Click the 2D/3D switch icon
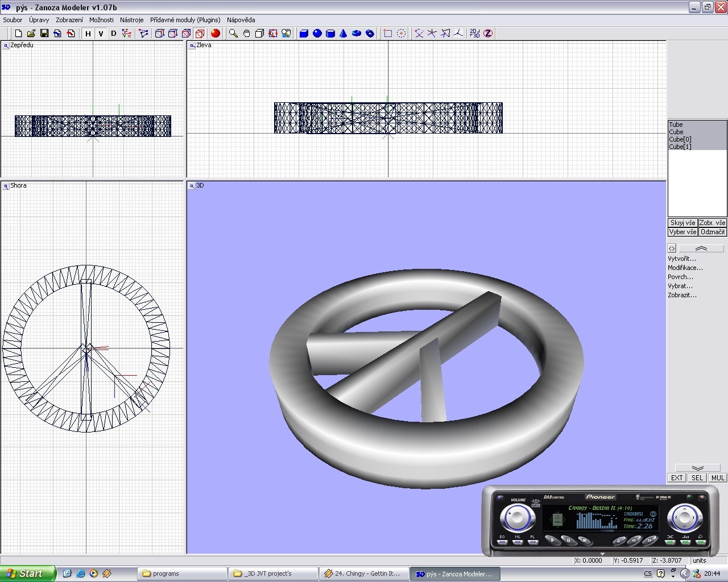Image resolution: width=728 pixels, height=582 pixels. coord(474,34)
